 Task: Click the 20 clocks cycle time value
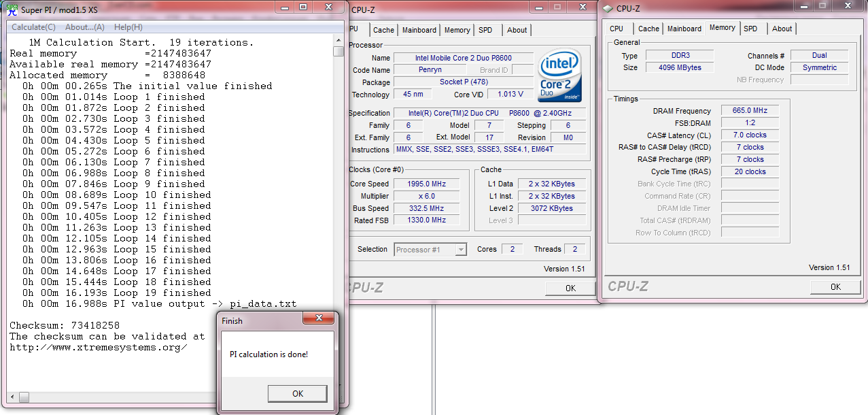750,171
